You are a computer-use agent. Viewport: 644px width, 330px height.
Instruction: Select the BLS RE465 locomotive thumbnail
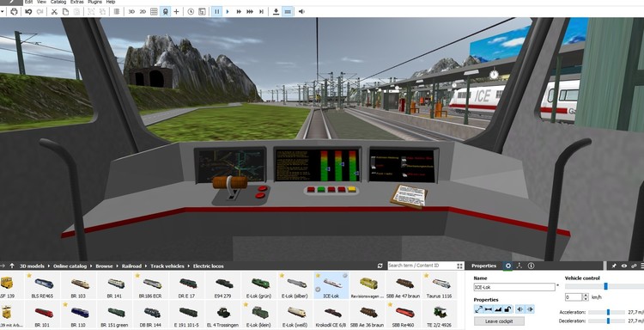pyautogui.click(x=42, y=285)
